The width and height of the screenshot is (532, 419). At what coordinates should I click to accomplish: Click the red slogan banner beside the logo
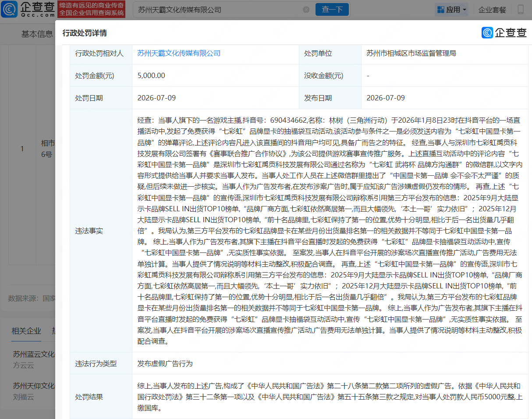(x=92, y=9)
